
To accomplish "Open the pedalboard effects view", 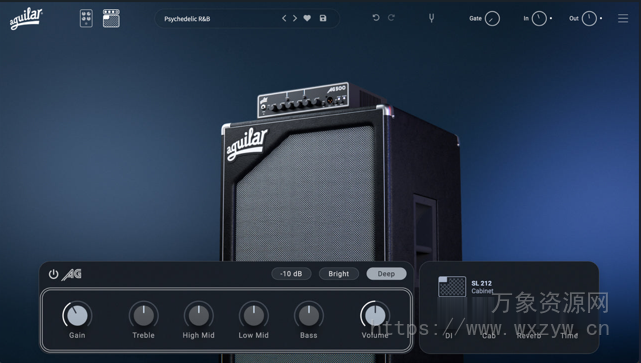I will pyautogui.click(x=86, y=18).
